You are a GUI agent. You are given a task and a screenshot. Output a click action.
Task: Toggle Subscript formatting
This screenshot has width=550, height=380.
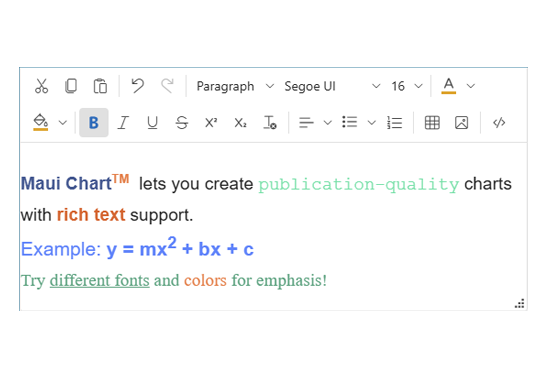[x=240, y=123]
